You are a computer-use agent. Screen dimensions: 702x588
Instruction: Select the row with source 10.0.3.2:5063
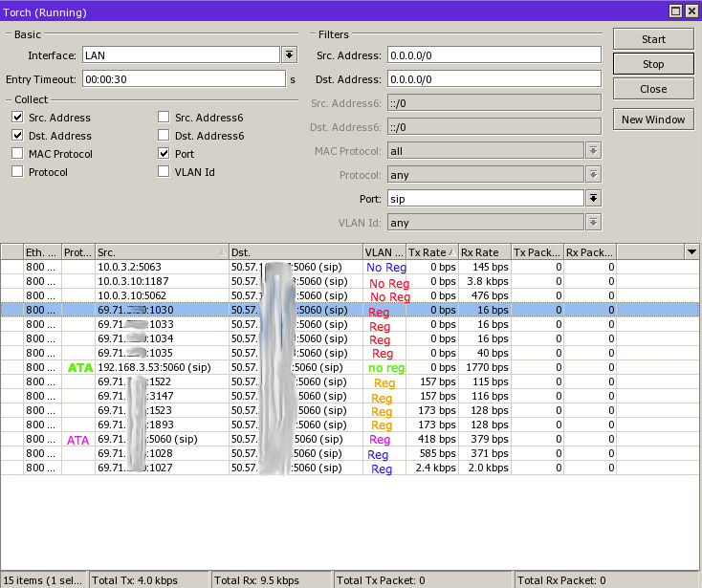click(x=349, y=267)
